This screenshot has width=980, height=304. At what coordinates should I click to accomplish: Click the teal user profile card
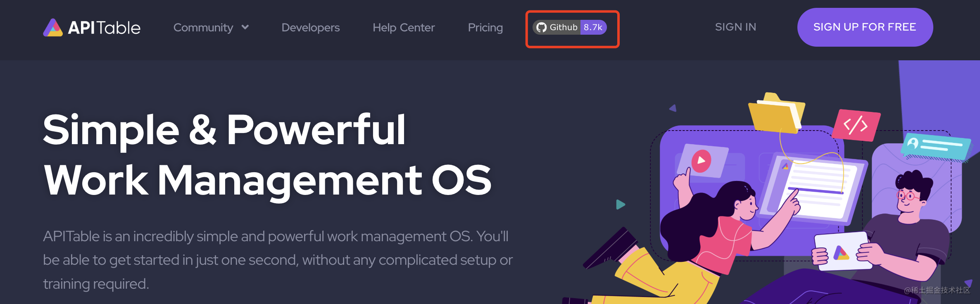click(936, 146)
